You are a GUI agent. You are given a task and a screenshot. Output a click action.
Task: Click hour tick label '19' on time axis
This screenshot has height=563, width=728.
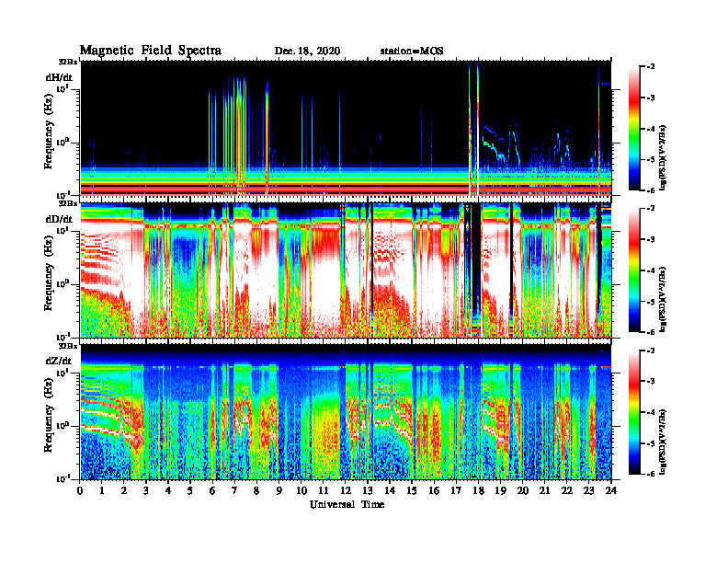(500, 491)
